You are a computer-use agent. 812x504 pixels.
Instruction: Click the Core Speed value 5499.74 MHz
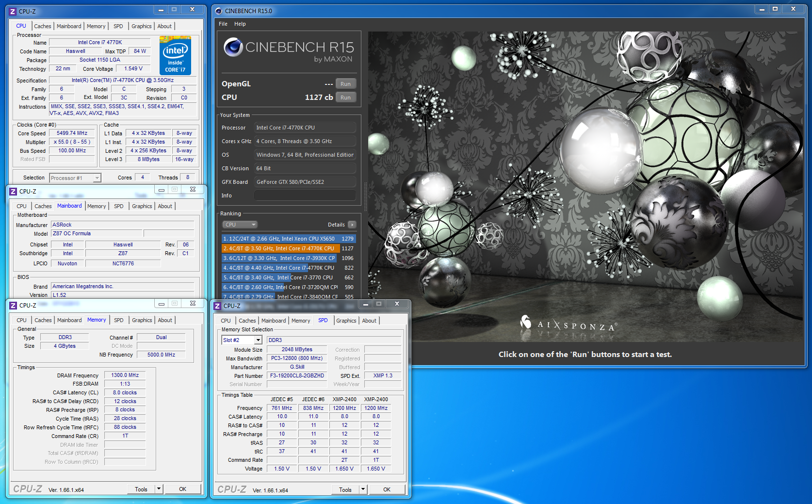point(72,133)
